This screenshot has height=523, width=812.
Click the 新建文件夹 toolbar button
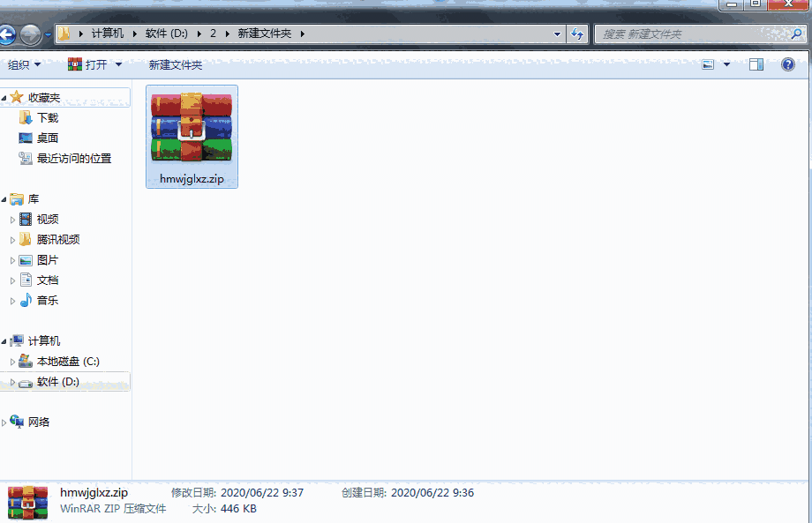click(175, 64)
